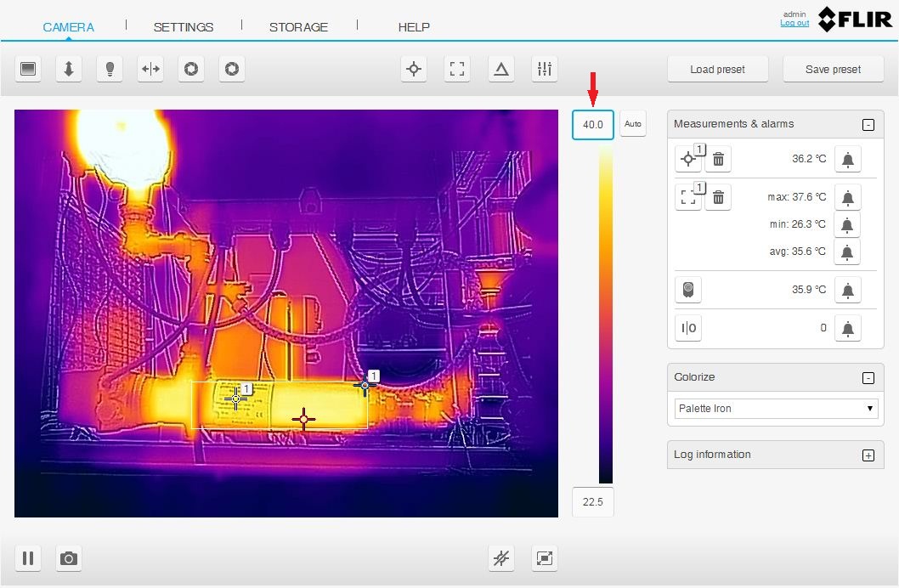Click the Log out link
899x588 pixels.
click(794, 23)
